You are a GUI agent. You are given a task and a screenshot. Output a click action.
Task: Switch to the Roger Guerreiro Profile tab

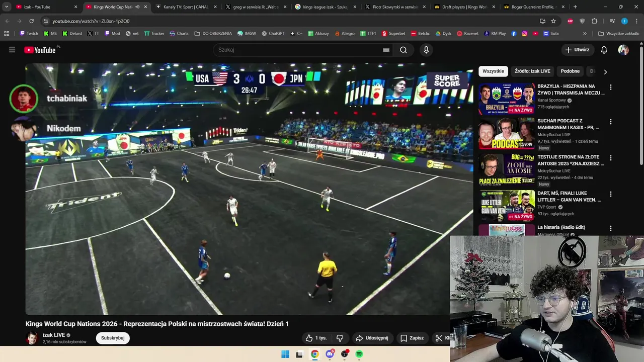[x=535, y=7]
